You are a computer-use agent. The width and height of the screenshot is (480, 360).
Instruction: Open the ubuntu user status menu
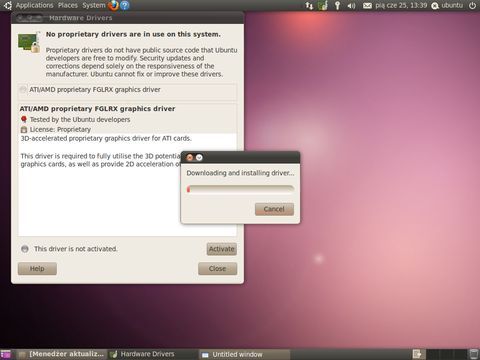pos(447,5)
